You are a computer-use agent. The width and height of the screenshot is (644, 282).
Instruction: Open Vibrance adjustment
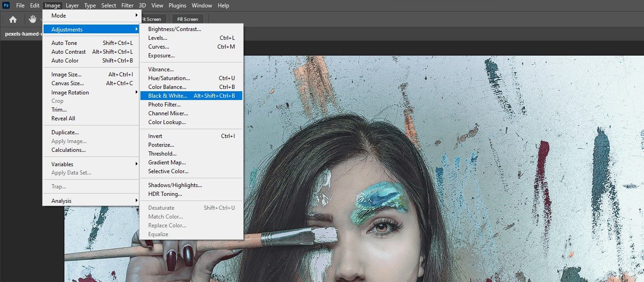(191, 69)
